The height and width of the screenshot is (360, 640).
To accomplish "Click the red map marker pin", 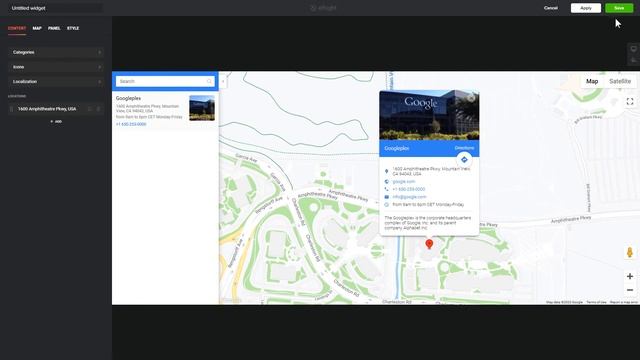I will pos(429,244).
